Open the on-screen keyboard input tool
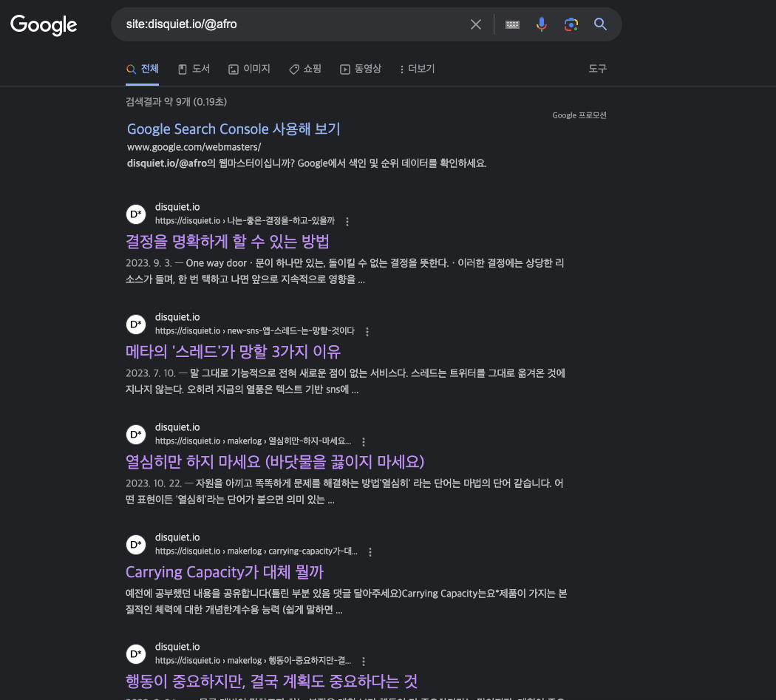 (x=512, y=24)
